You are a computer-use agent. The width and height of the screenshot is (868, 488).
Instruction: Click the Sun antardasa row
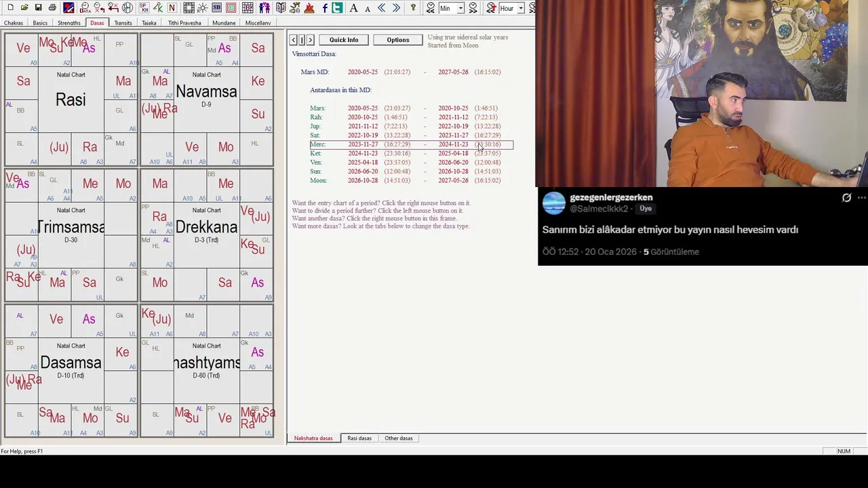(x=404, y=171)
